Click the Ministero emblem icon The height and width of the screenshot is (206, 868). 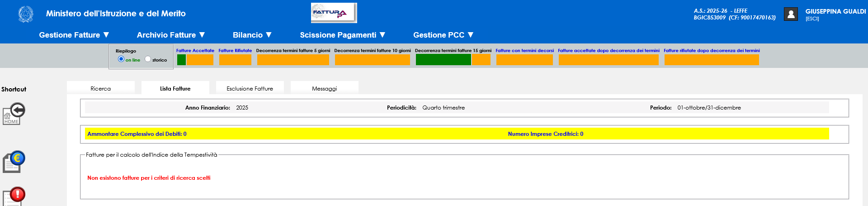[26, 14]
